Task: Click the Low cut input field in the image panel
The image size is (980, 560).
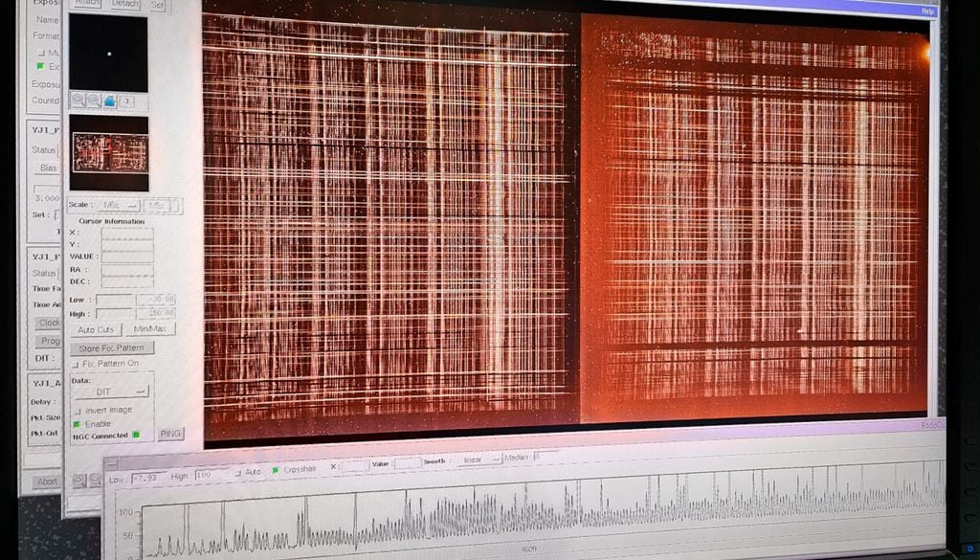Action: [x=115, y=300]
